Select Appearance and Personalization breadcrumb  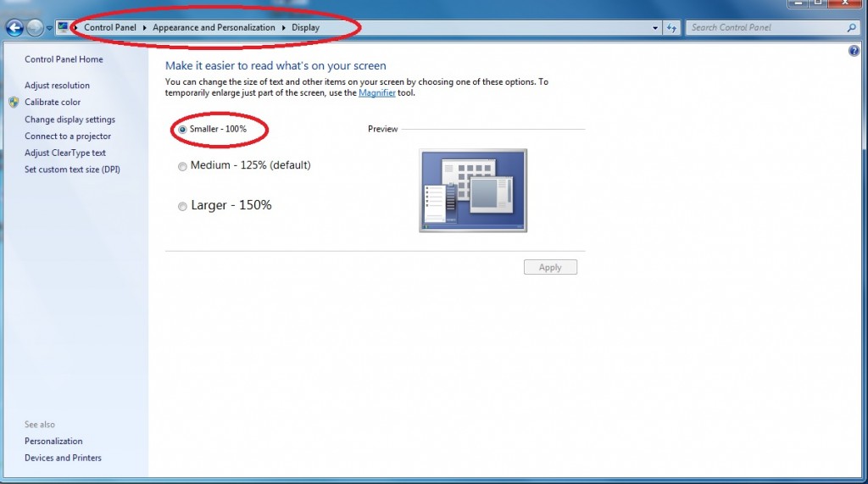click(214, 28)
